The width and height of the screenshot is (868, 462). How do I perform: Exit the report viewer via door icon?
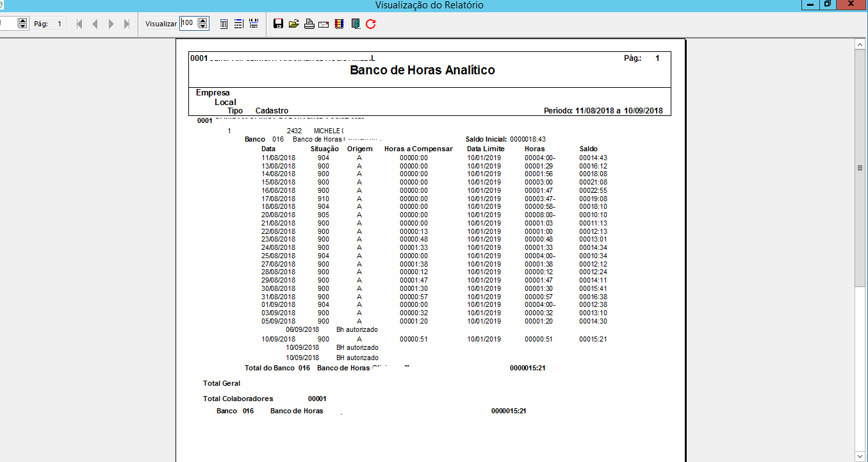pyautogui.click(x=356, y=24)
